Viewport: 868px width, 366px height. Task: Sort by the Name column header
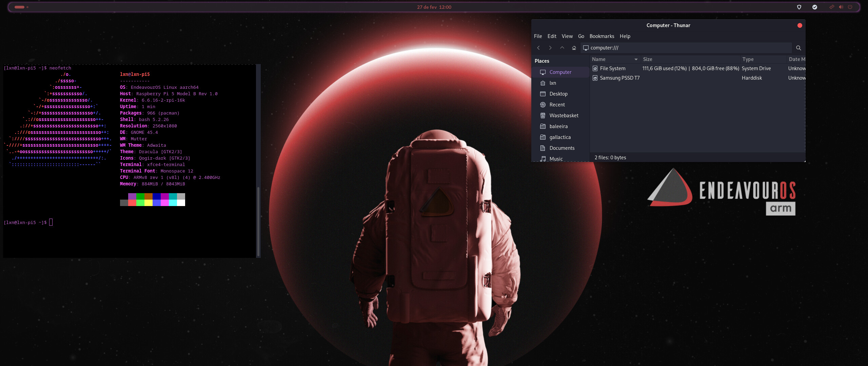pos(615,59)
